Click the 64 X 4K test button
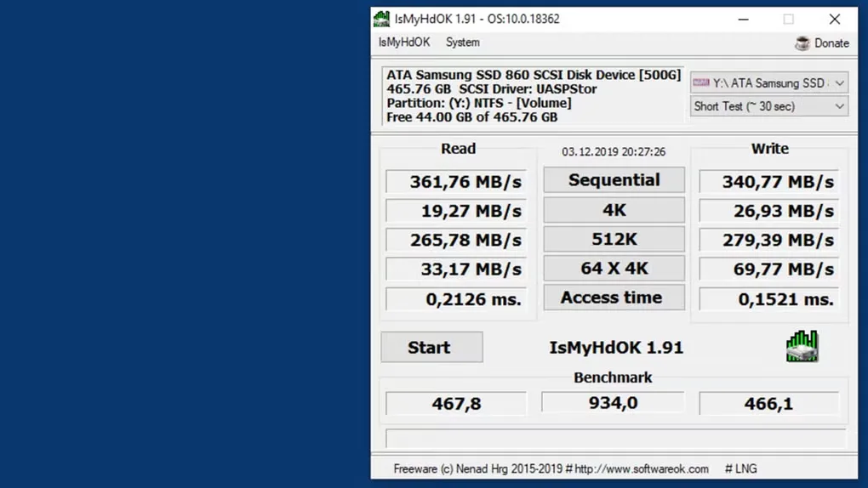 pos(614,269)
